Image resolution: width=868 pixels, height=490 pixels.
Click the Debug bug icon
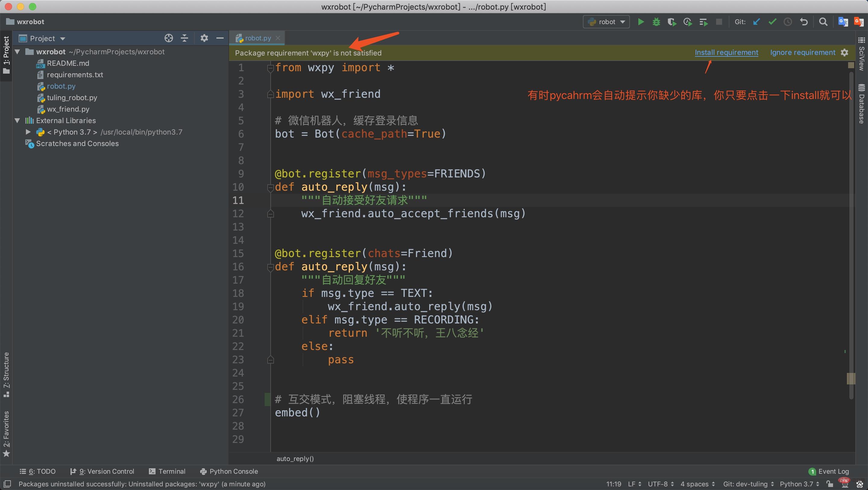point(656,22)
